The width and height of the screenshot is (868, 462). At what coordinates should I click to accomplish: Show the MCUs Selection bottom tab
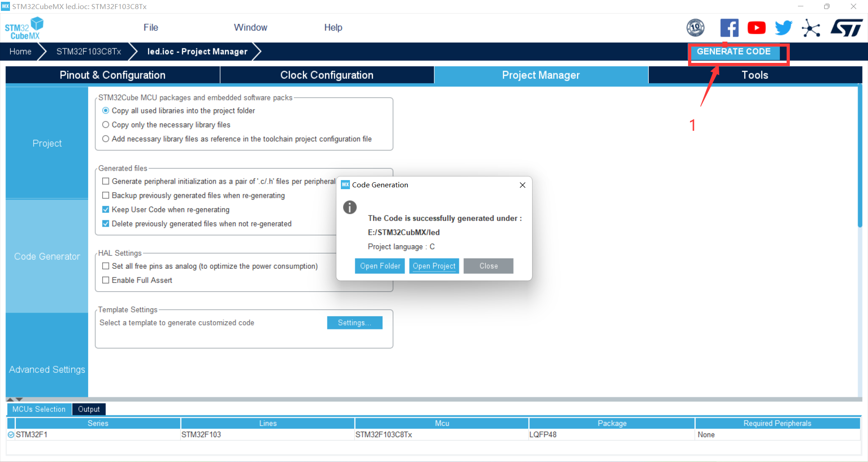(x=39, y=409)
